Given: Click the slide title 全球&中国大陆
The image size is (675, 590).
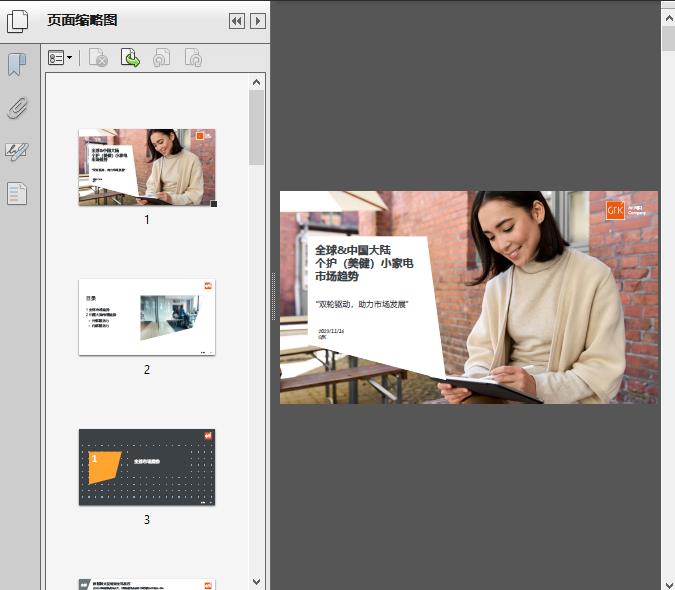Looking at the screenshot, I should [353, 250].
